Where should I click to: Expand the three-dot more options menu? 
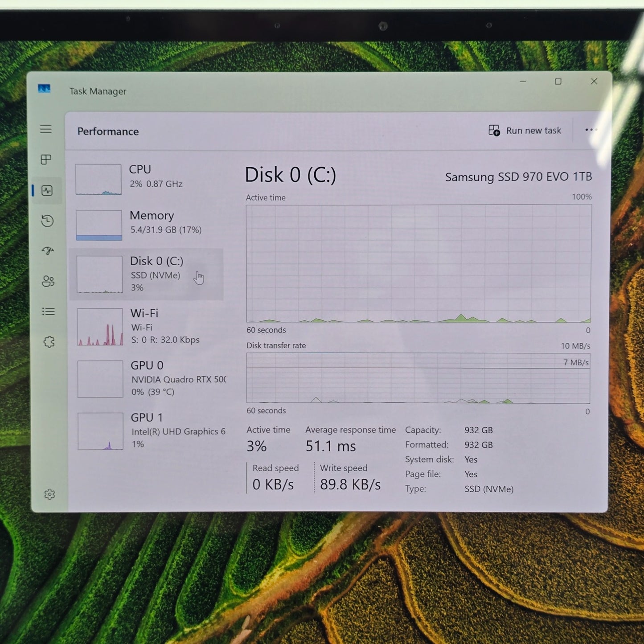pos(590,130)
